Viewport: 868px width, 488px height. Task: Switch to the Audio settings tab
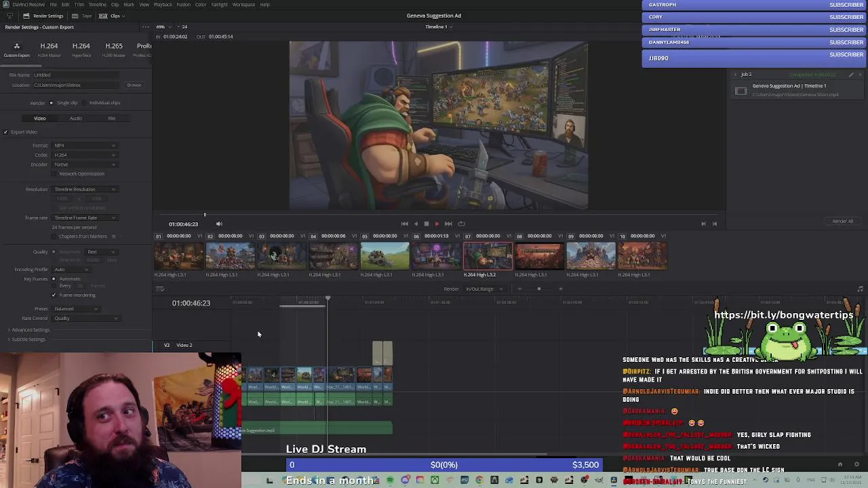pyautogui.click(x=76, y=119)
